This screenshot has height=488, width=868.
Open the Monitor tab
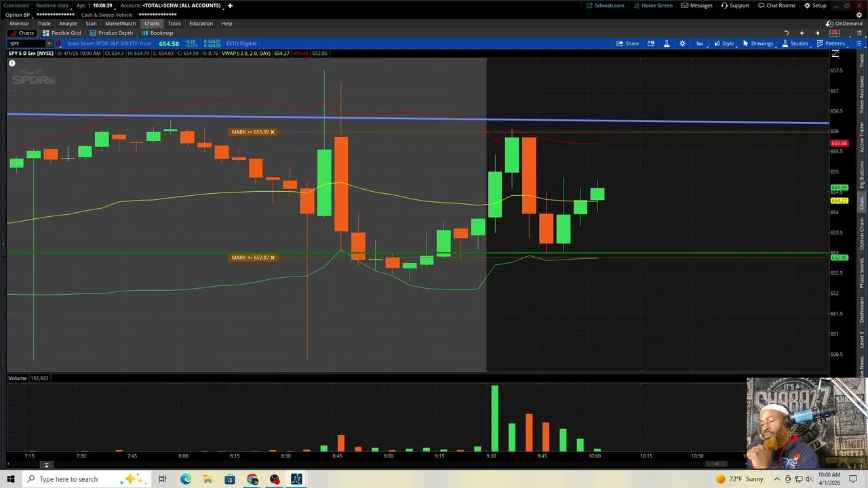coord(19,24)
